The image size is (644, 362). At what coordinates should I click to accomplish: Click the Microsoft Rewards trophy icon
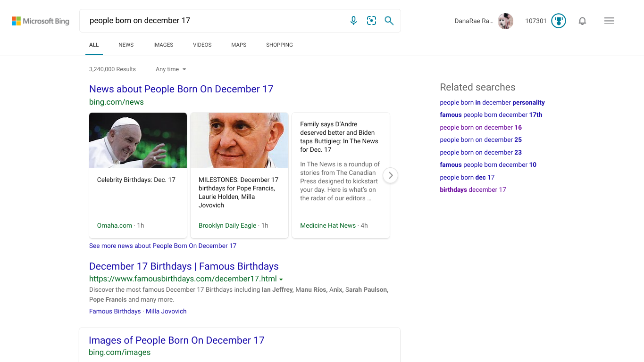[558, 21]
